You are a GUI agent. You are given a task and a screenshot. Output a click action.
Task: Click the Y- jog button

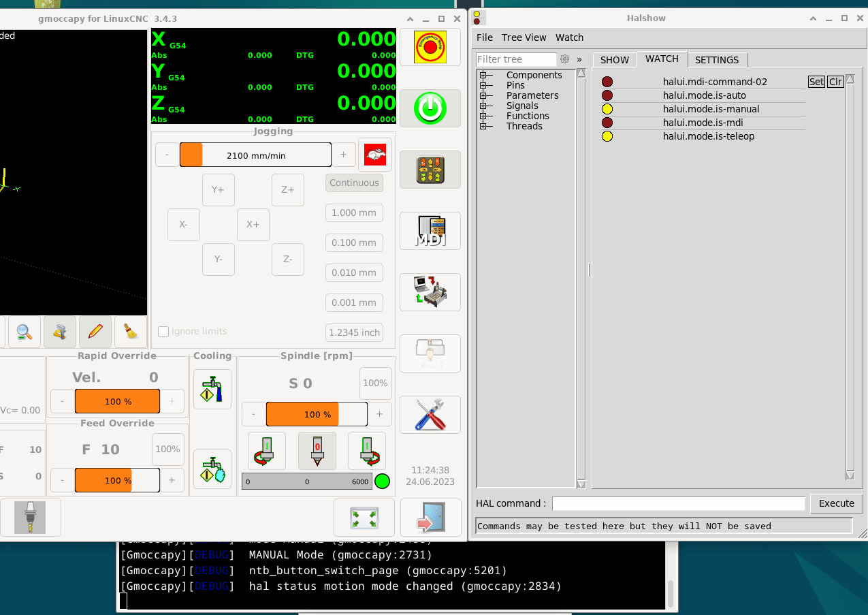[x=219, y=259]
